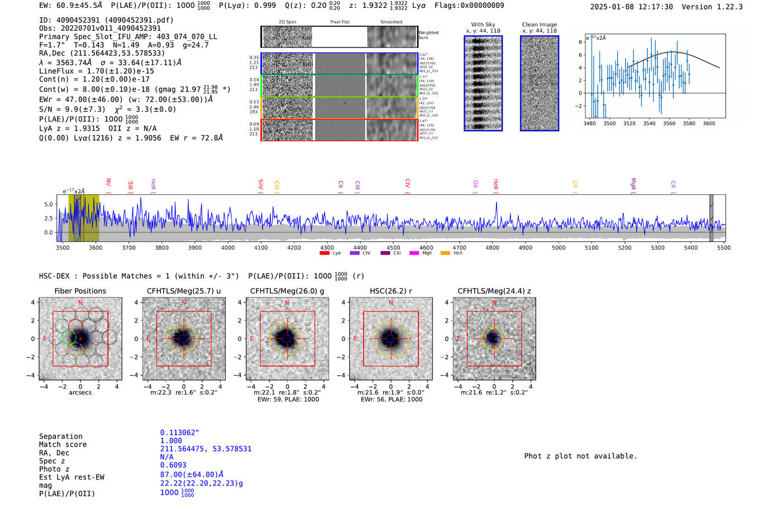Click the 'Primary Spec_Slot_IFU_AMP' line
The height and width of the screenshot is (532, 782).
[128, 36]
